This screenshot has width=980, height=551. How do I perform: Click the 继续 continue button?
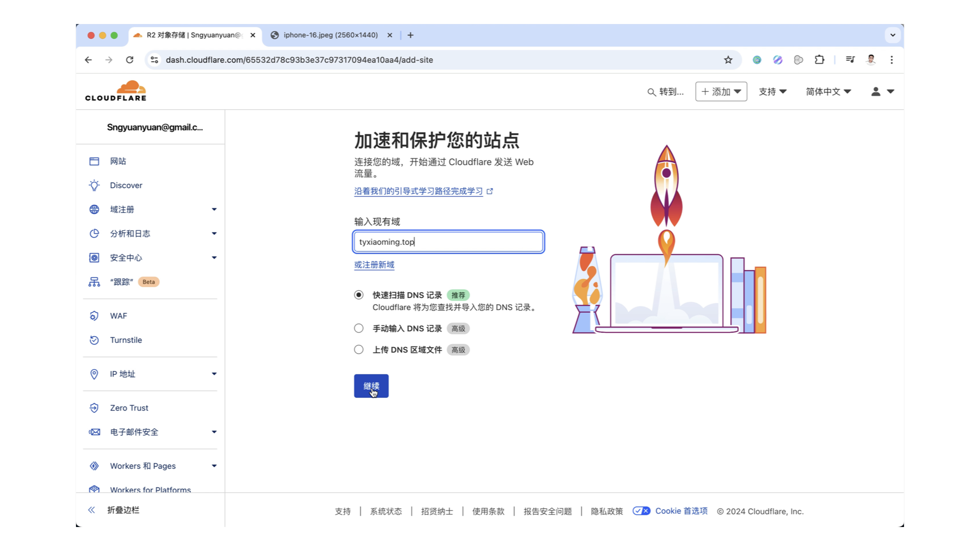[x=371, y=386]
